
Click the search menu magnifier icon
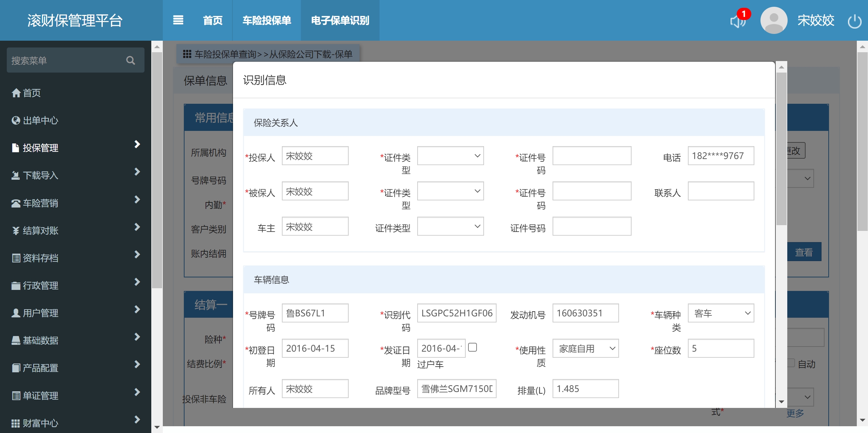click(131, 60)
